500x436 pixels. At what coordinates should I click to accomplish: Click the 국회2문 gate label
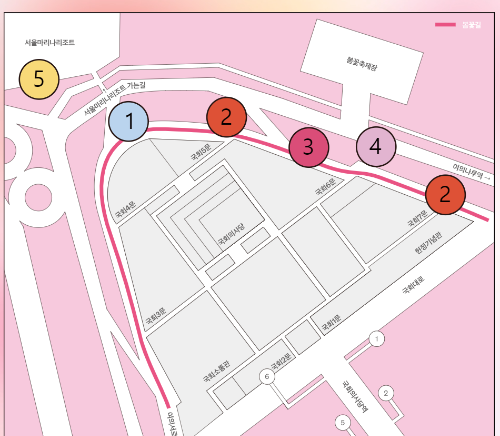pyautogui.click(x=281, y=361)
